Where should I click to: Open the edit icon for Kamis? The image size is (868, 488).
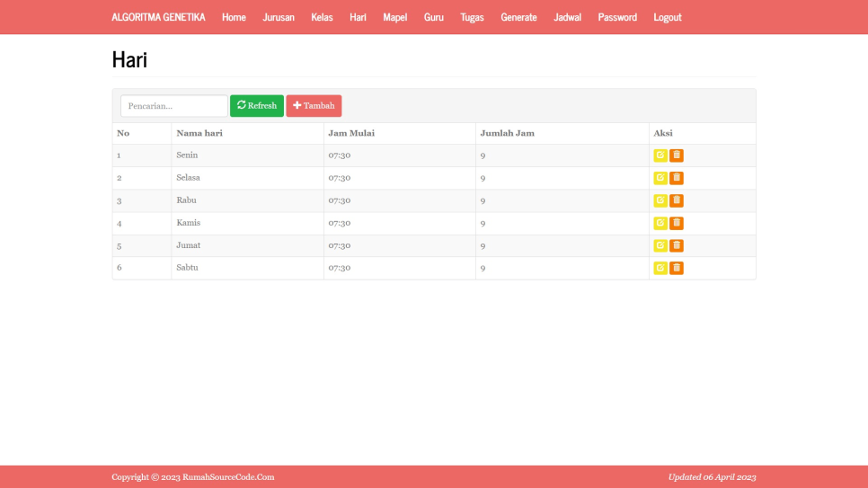pos(660,223)
